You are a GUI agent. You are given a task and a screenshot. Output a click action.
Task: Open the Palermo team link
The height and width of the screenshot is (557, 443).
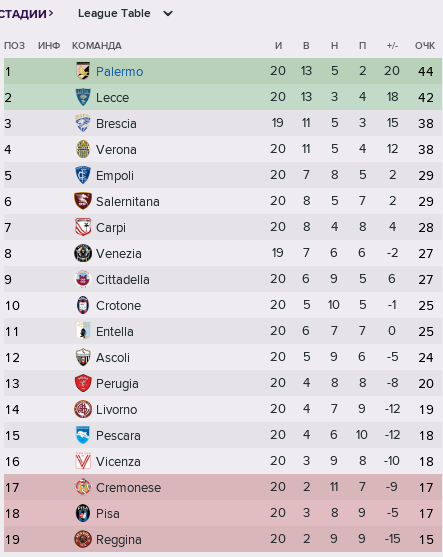pyautogui.click(x=120, y=71)
